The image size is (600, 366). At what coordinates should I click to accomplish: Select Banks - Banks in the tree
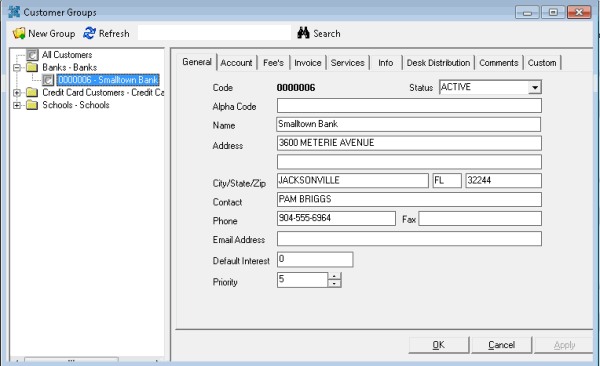69,68
